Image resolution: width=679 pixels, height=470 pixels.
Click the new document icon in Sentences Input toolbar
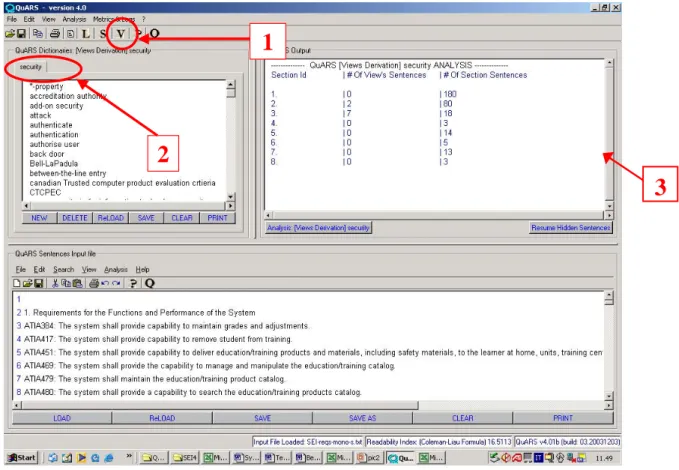(16, 283)
